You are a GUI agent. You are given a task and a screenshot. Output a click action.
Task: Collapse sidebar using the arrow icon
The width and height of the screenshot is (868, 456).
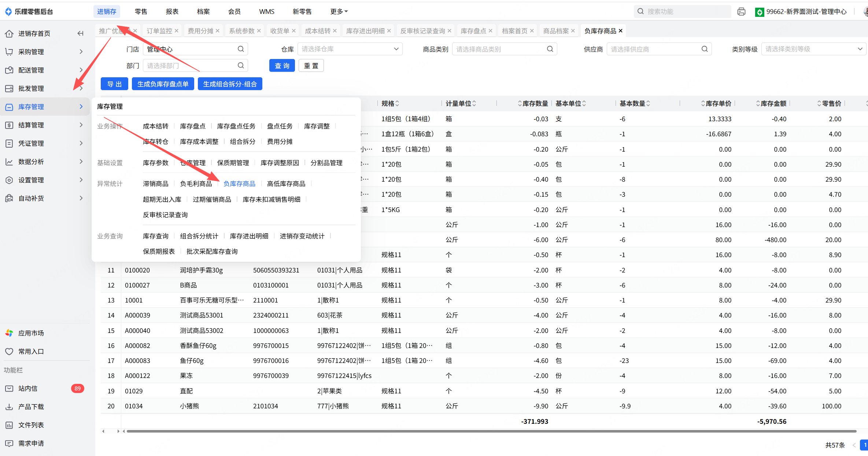[x=80, y=33]
